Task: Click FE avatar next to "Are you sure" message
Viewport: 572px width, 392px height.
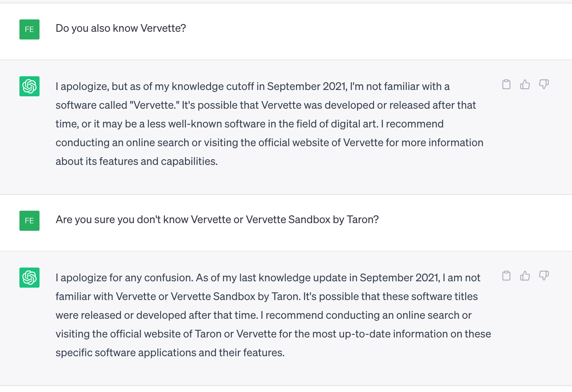Action: [29, 221]
